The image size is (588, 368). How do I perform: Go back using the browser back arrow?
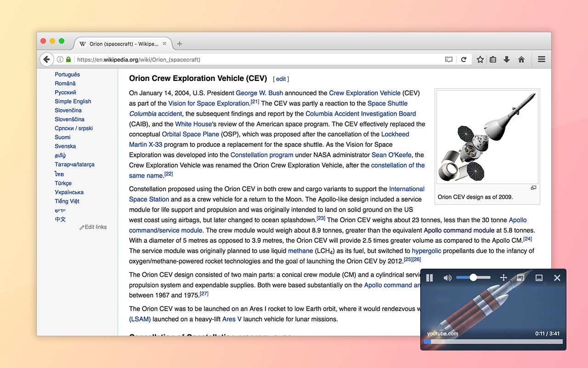(46, 59)
